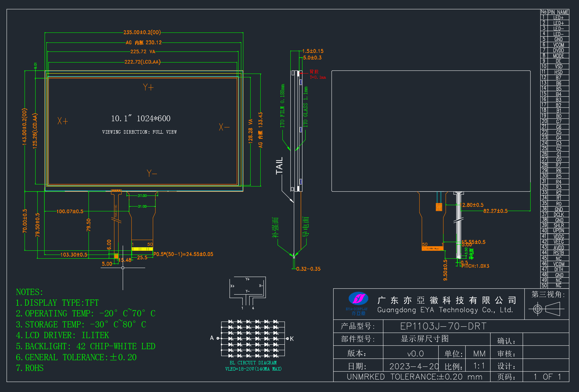Screen dimensions: 579x392
Task: Select the DVDD row in pin table
Action: point(555,50)
